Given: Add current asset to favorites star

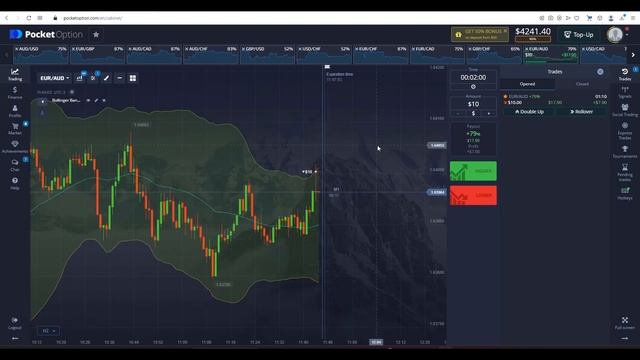Looking at the screenshot, I should tap(96, 35).
